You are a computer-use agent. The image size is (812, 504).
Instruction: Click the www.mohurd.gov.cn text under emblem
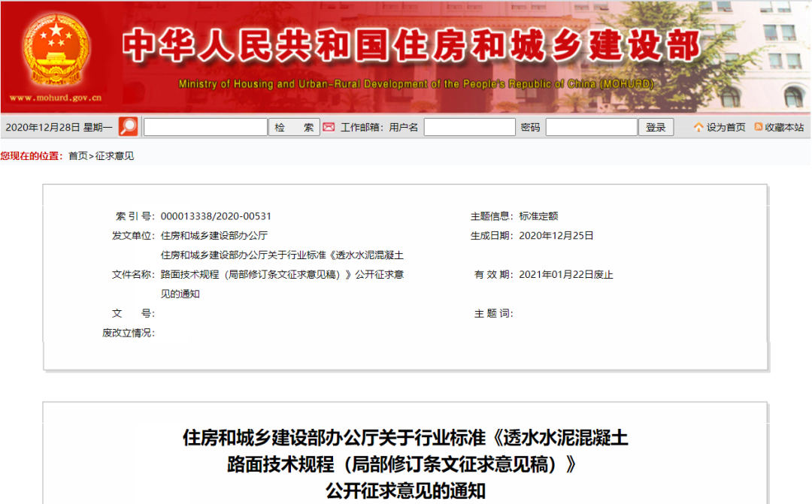point(56,98)
